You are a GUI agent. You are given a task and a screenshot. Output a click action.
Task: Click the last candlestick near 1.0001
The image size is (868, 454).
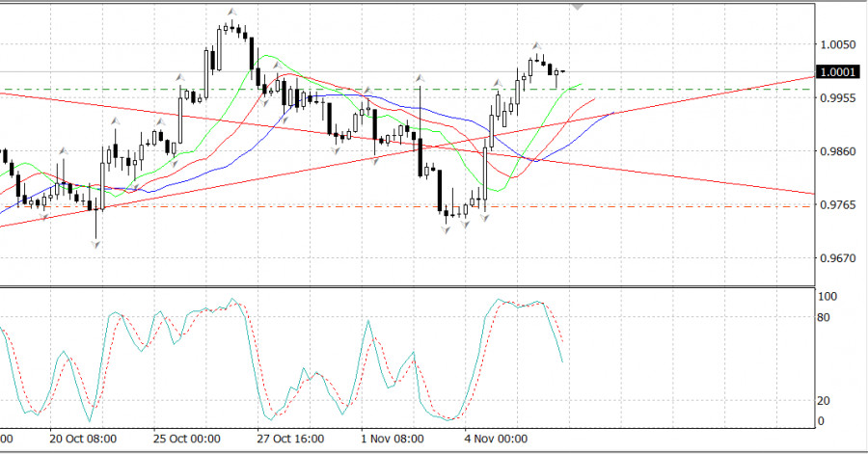pos(563,71)
